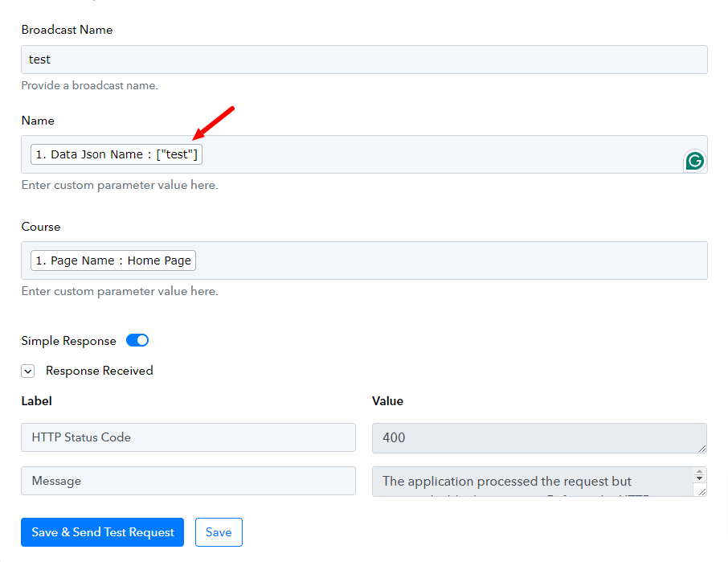Click the message response text area
Viewport: 728px width, 562px height.
533,482
